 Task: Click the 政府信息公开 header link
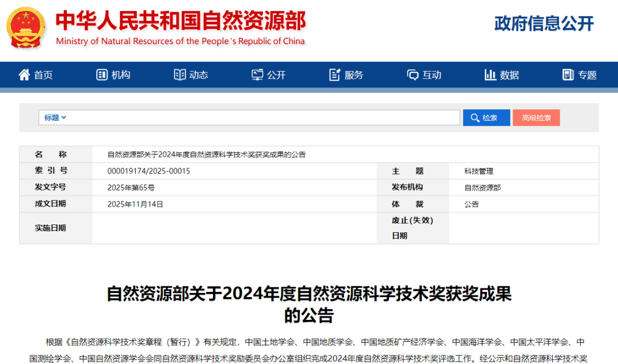[x=544, y=23]
